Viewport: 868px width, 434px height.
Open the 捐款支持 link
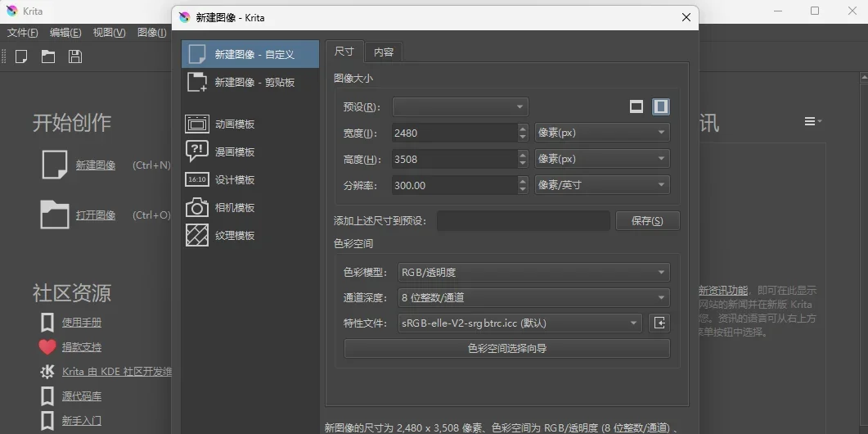(x=82, y=347)
